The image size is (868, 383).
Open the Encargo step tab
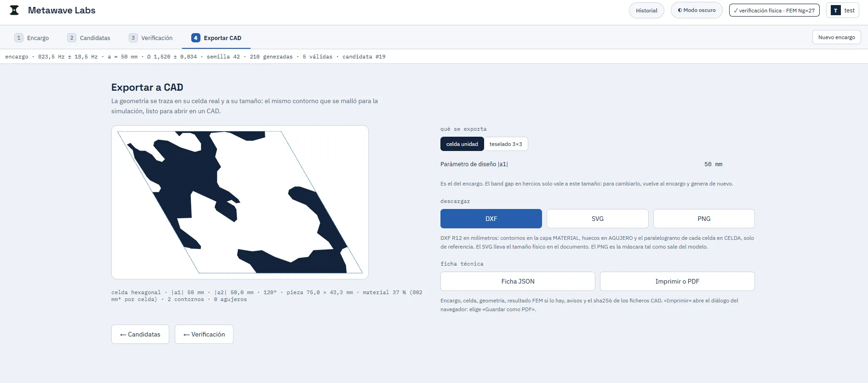pos(32,38)
